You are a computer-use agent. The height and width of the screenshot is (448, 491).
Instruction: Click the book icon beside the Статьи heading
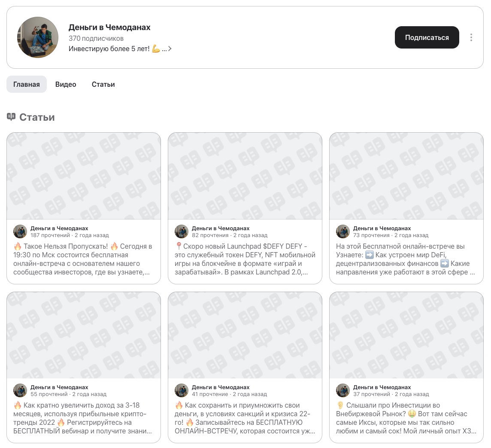(x=11, y=117)
